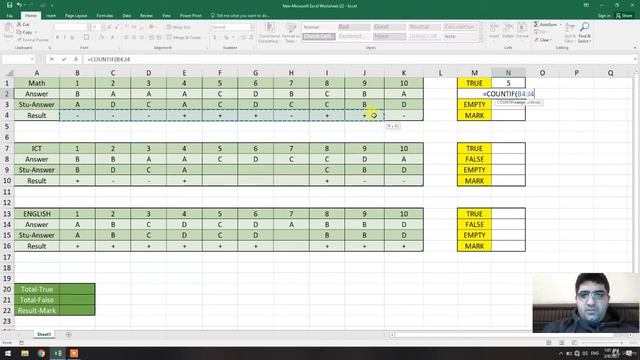Open File Explorer from the taskbar
The image size is (640, 360).
(25, 353)
